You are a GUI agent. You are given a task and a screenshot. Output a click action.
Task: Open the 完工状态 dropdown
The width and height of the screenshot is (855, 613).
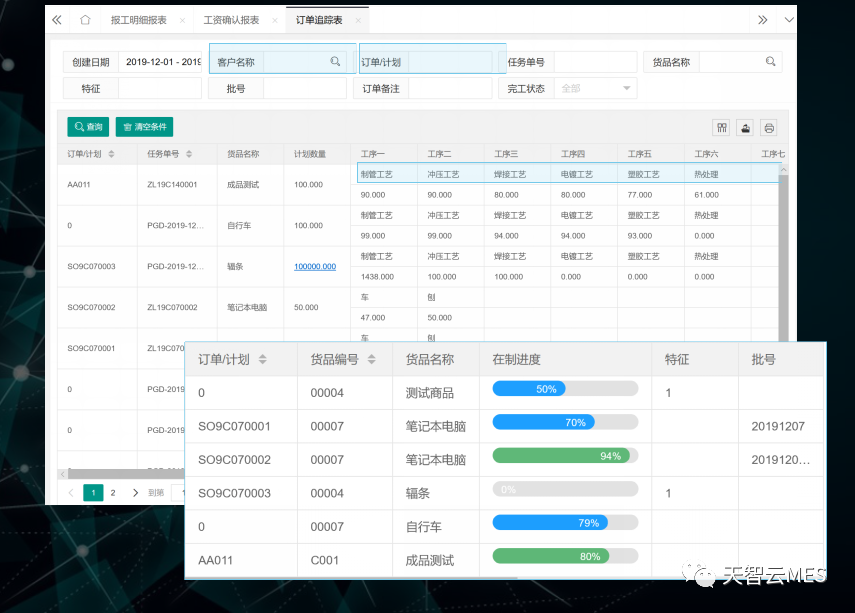coord(595,88)
